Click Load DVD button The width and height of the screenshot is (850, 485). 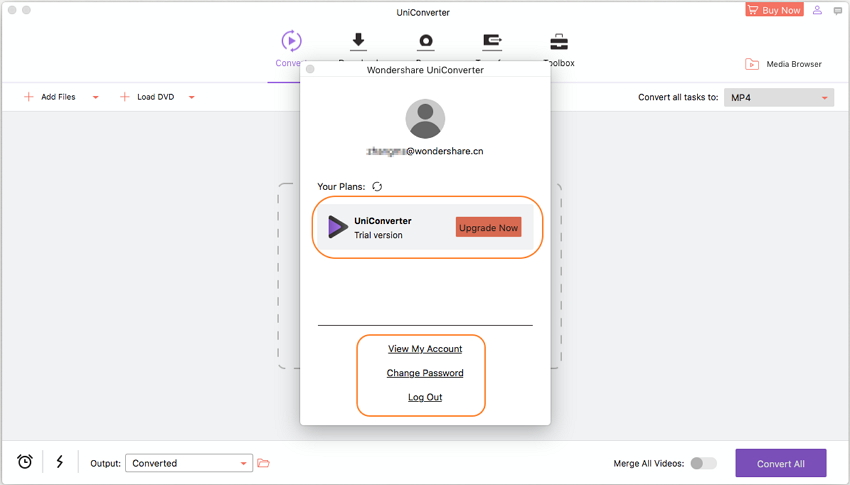(147, 97)
